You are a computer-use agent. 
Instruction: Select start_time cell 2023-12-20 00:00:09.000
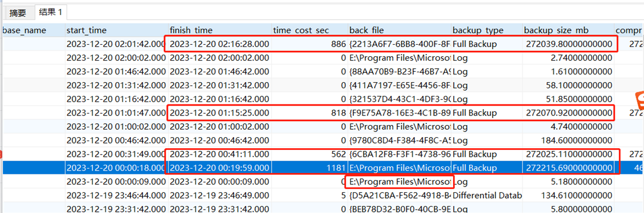coord(116,182)
